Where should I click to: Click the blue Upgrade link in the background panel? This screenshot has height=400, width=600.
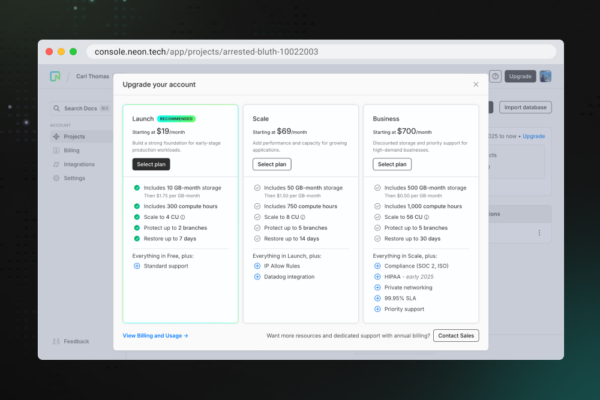(534, 136)
